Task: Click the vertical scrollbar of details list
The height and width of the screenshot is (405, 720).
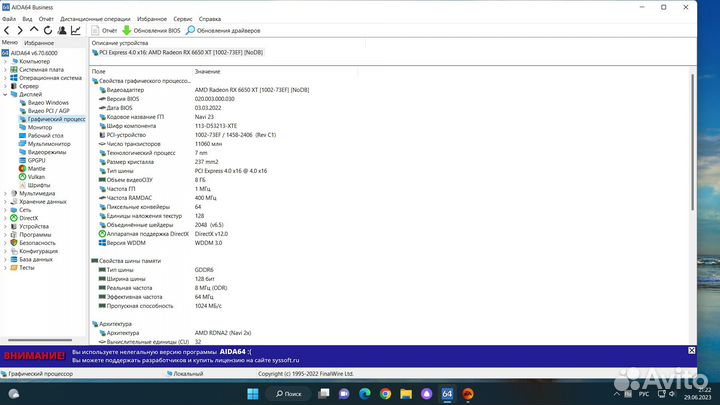Action: (x=693, y=142)
